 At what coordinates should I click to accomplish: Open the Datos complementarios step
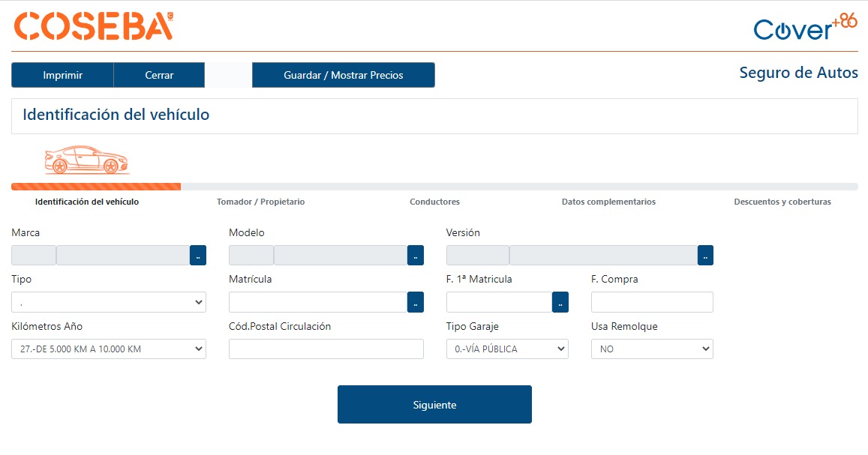pos(608,202)
